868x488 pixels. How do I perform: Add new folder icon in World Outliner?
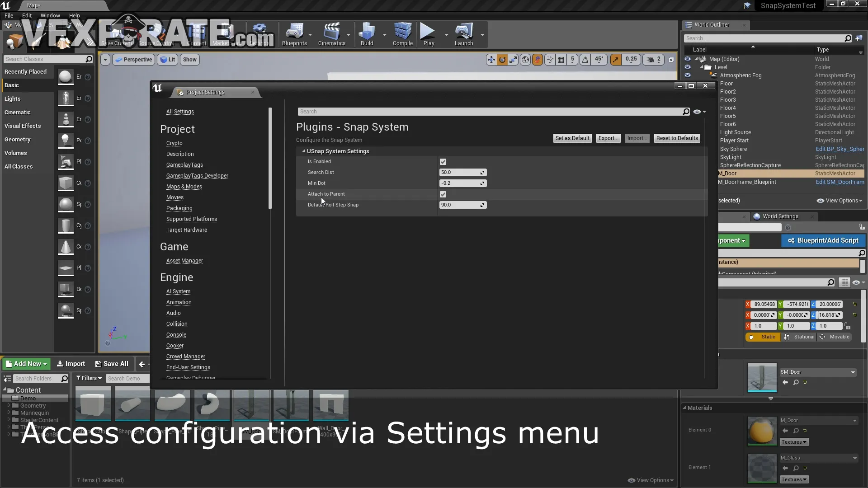point(859,38)
